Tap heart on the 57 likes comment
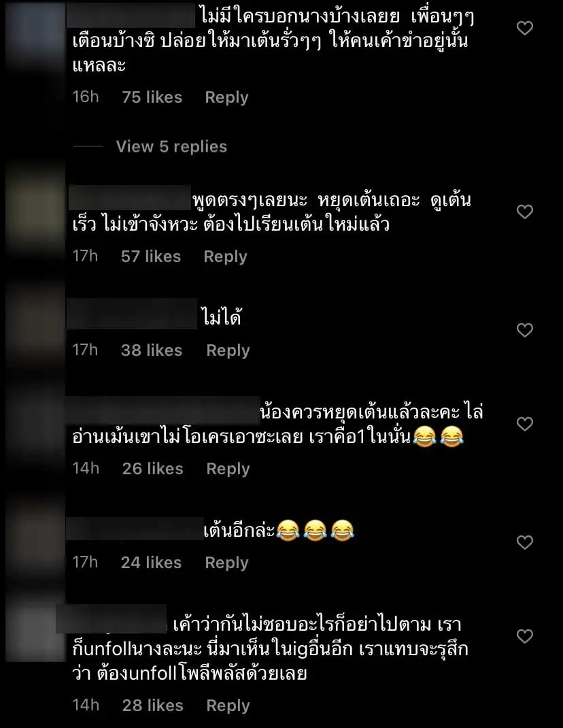The height and width of the screenshot is (728, 563). 524,212
